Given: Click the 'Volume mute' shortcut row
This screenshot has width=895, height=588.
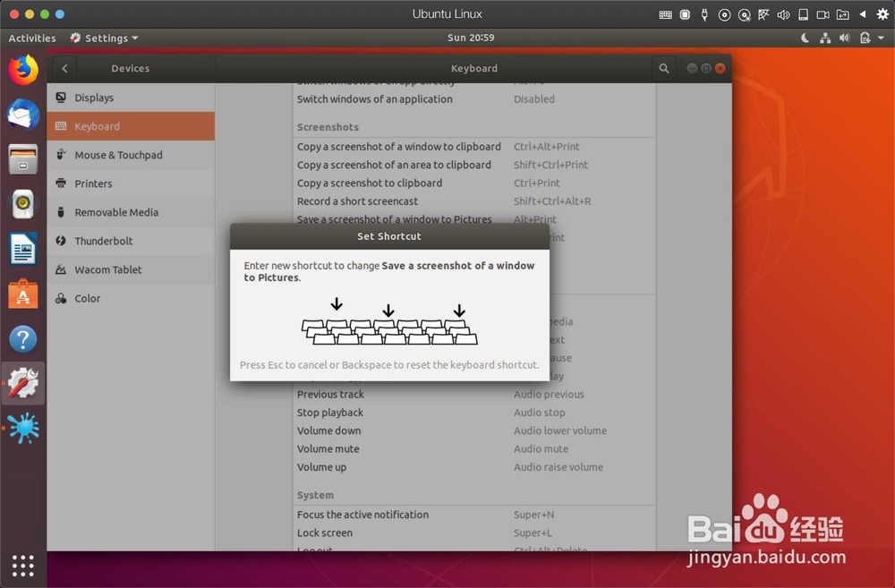Looking at the screenshot, I should coord(474,449).
